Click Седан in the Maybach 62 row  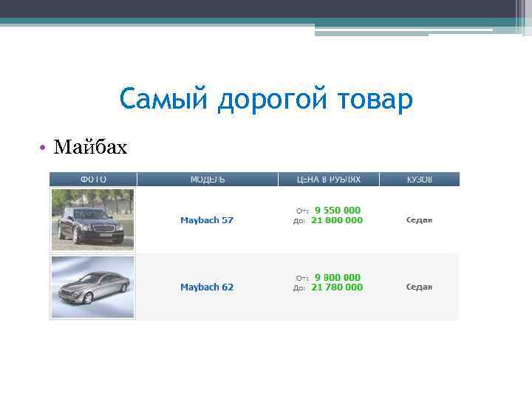pos(420,287)
